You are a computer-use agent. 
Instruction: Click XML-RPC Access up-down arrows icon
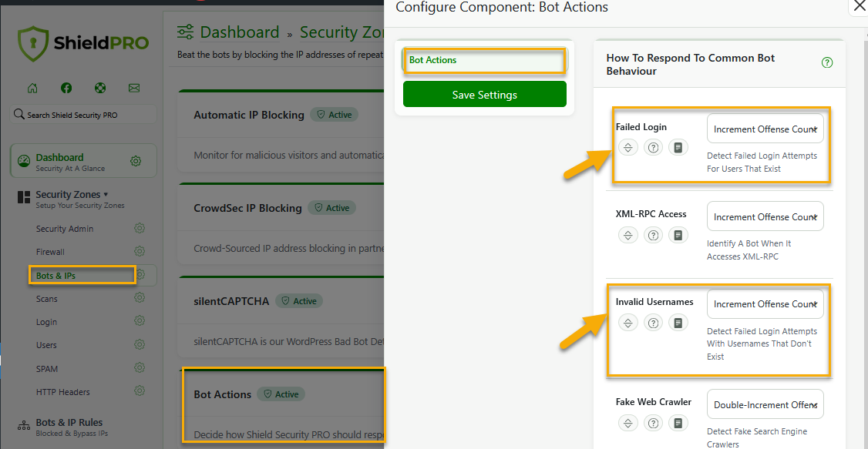click(x=627, y=235)
